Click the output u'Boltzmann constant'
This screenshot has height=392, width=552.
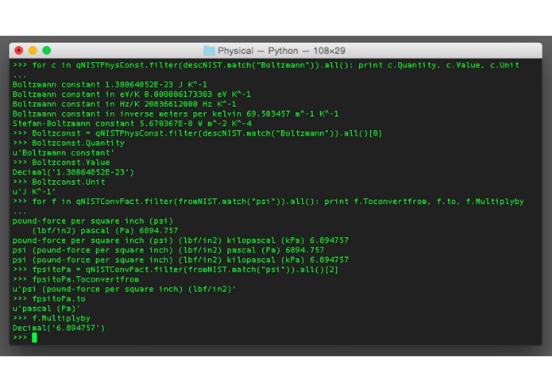64,153
